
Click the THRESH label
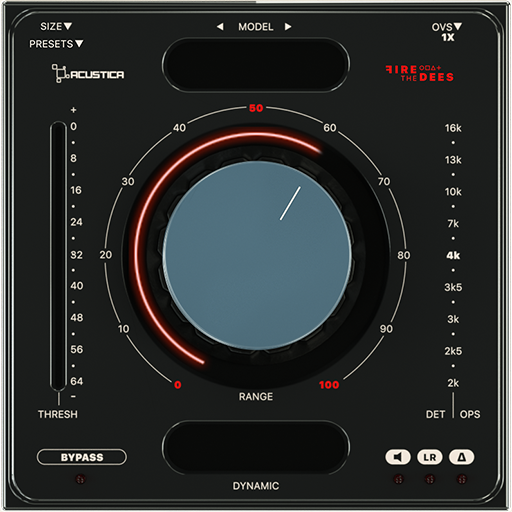click(58, 414)
